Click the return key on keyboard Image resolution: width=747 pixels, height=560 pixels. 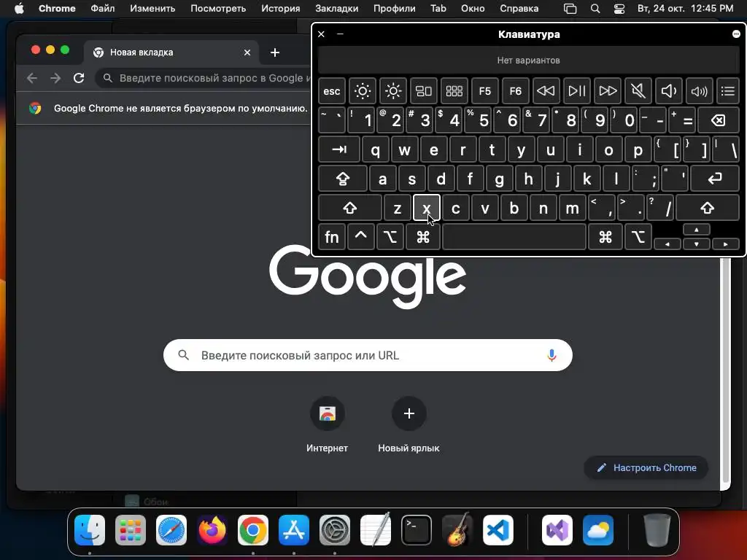(x=715, y=179)
